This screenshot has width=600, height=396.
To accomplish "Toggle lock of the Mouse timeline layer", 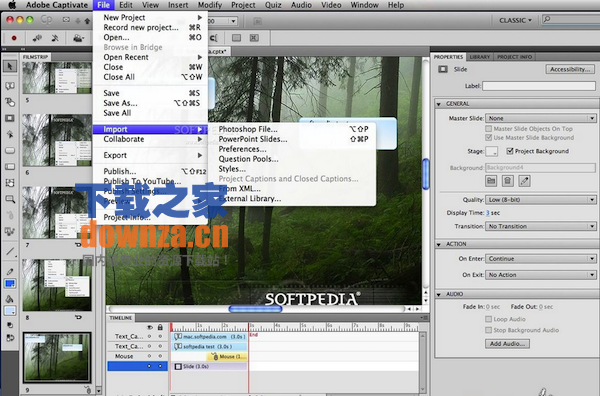I will (160, 356).
